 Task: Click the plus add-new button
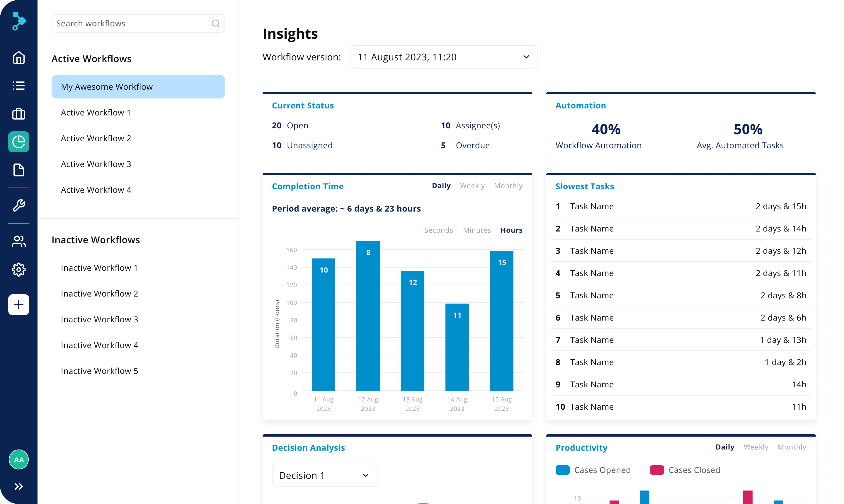[19, 305]
